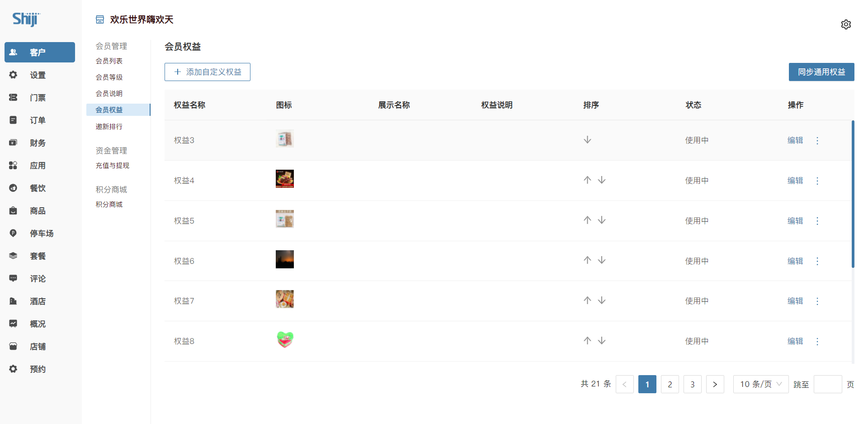Go to page 2 of the table
The height and width of the screenshot is (424, 868).
(670, 384)
